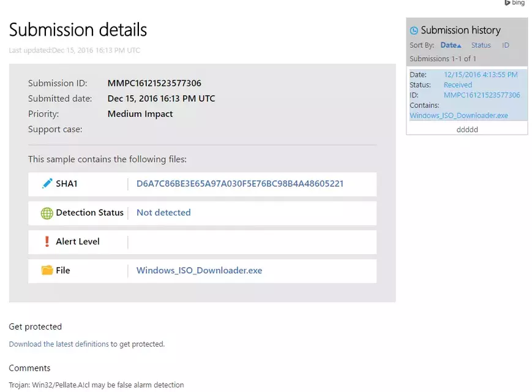Screen dimensions: 532x392
Task: Click the Support case label
Action: pos(55,129)
